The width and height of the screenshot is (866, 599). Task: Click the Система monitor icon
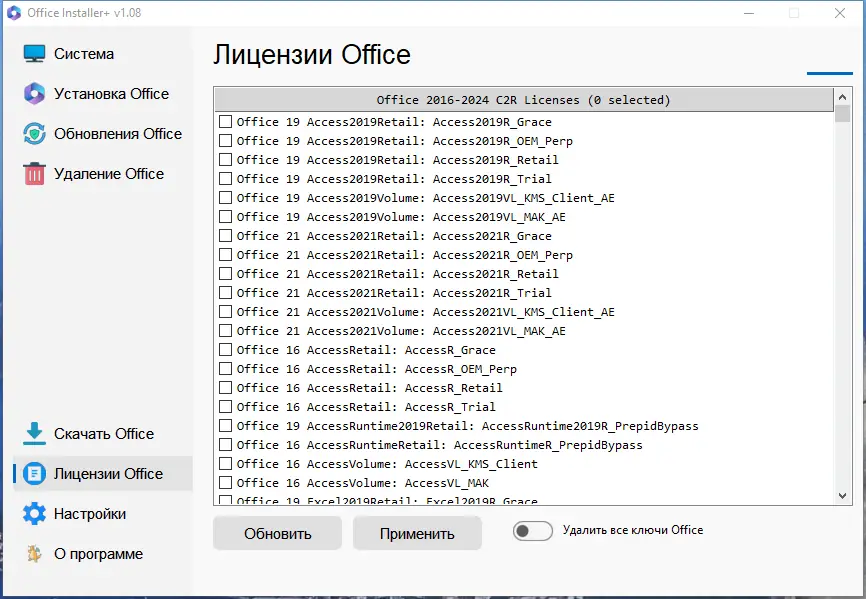35,54
